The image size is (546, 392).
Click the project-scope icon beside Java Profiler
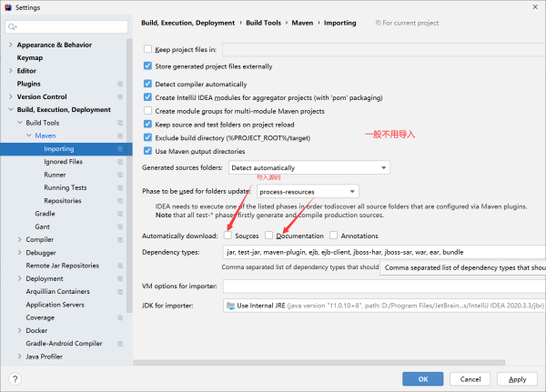point(119,357)
